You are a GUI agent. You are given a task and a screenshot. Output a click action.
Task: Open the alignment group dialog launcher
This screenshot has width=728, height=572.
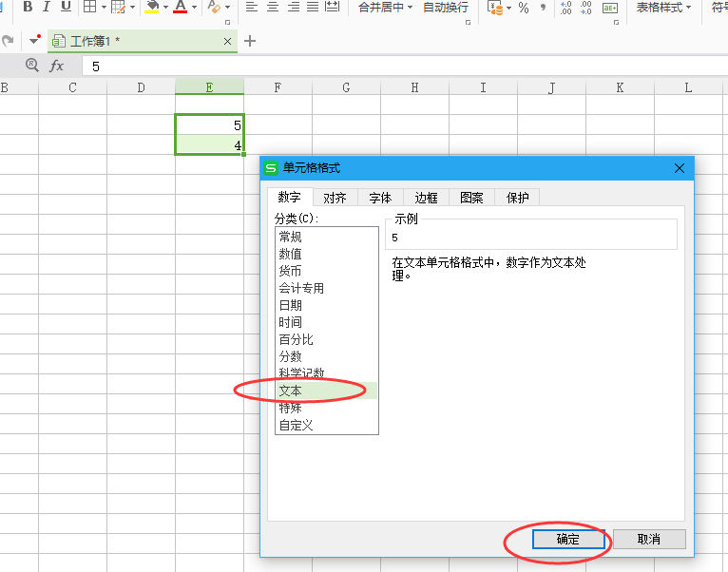point(468,22)
